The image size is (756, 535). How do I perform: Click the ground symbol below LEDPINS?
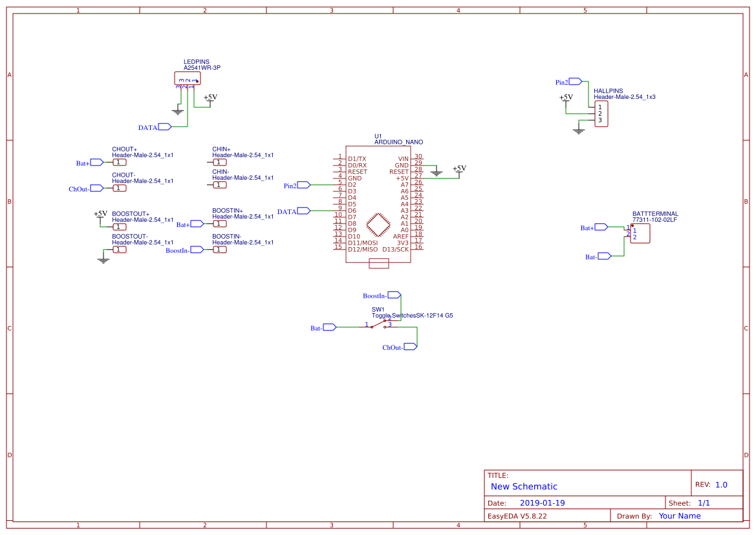click(x=177, y=110)
